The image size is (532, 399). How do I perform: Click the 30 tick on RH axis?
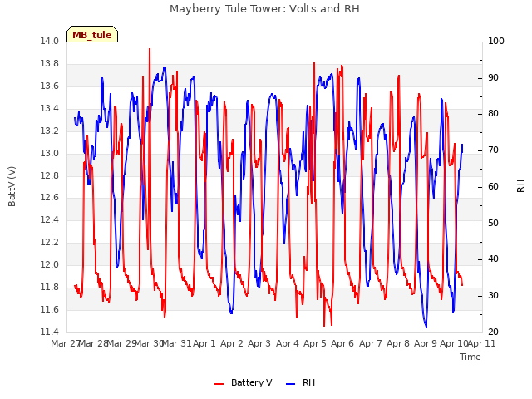(x=493, y=296)
